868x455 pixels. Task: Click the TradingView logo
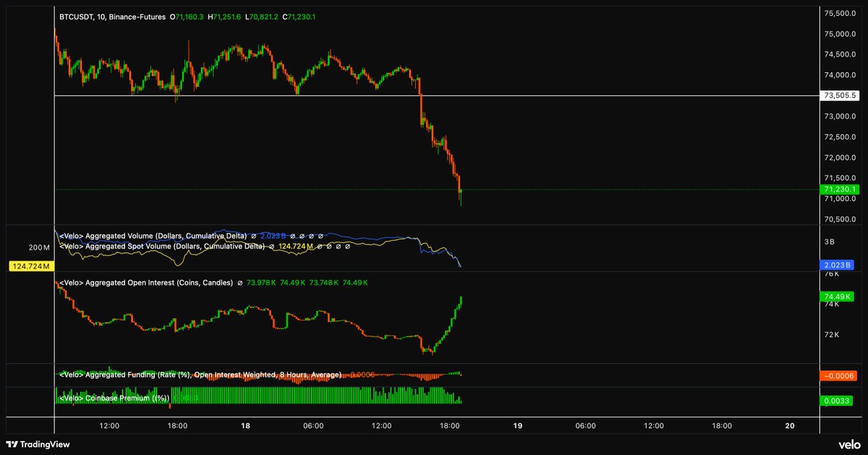(x=38, y=444)
